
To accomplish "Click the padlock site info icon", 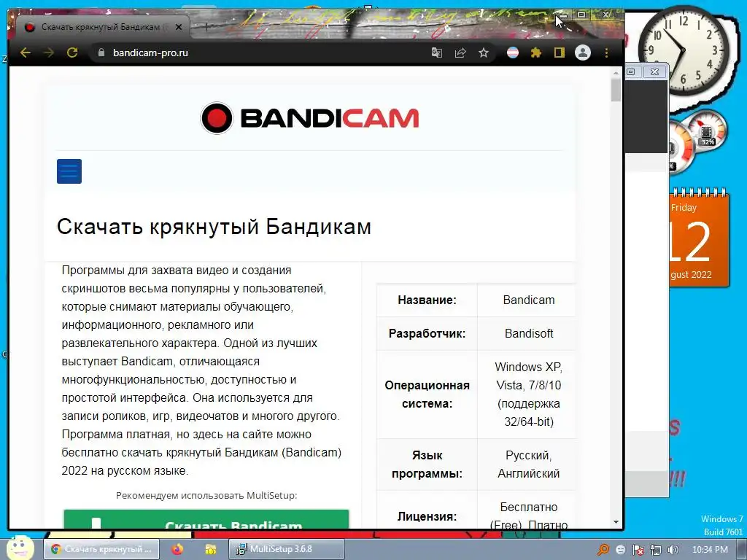I will tap(101, 52).
